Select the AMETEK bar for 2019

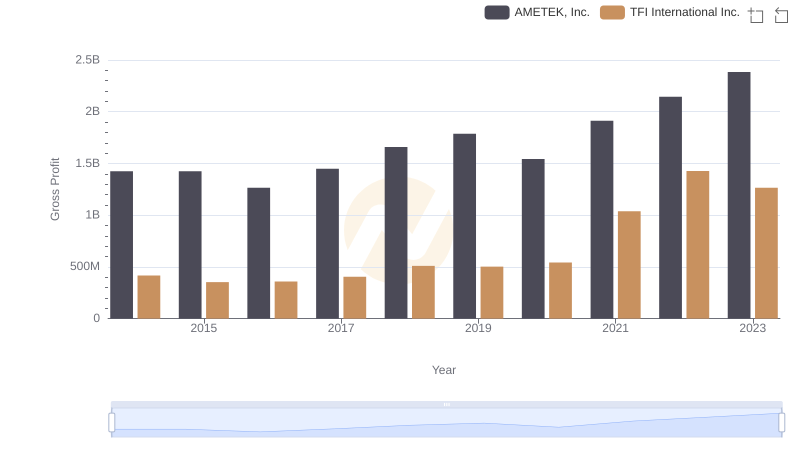[464, 226]
